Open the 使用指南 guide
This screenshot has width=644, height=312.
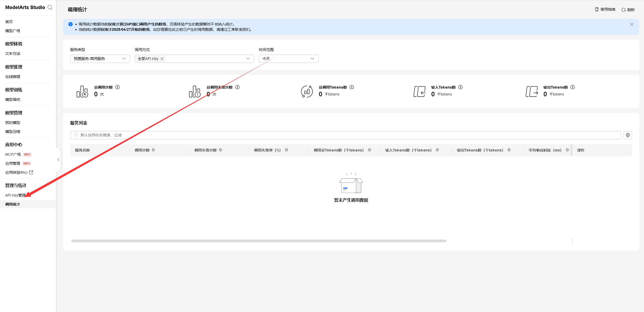point(605,9)
